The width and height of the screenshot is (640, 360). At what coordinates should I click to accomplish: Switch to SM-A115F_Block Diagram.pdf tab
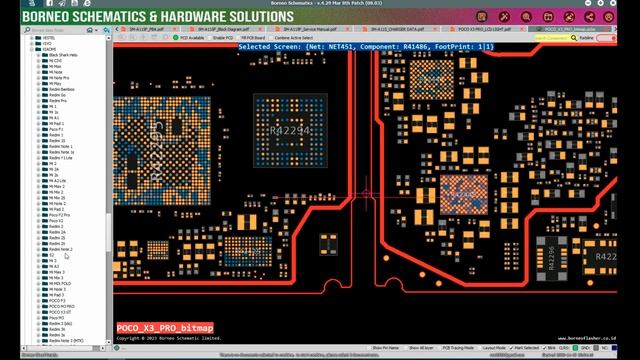224,29
